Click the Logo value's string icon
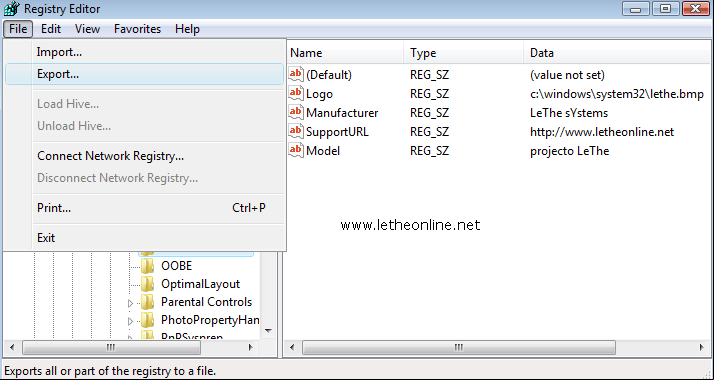714x380 pixels. 296,93
